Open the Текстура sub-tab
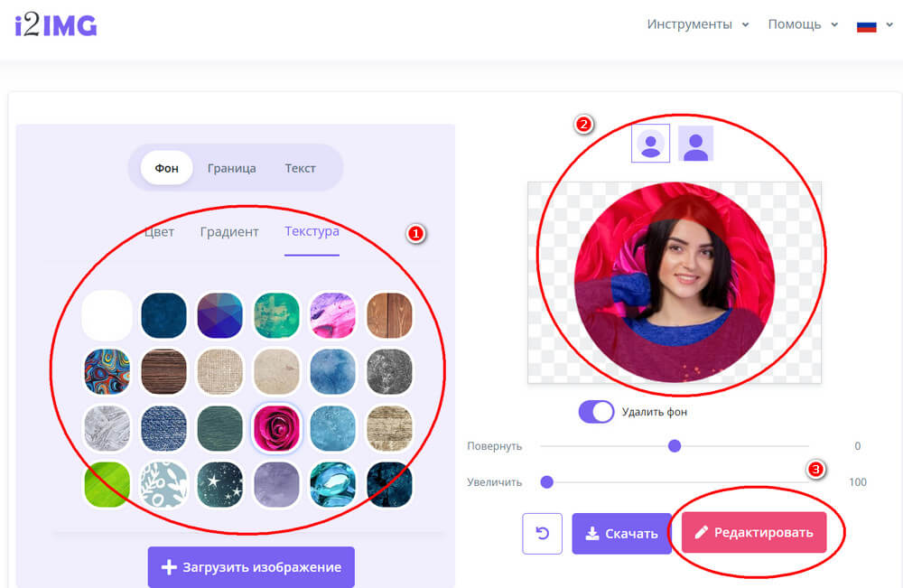This screenshot has width=903, height=588. [x=312, y=231]
